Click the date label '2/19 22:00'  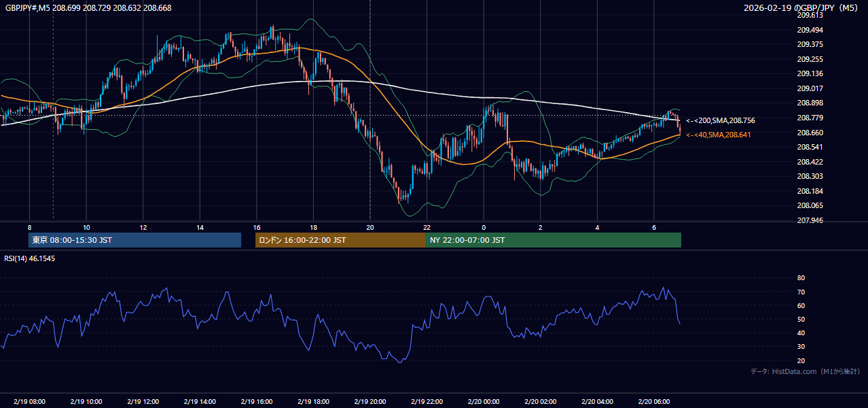click(x=427, y=402)
